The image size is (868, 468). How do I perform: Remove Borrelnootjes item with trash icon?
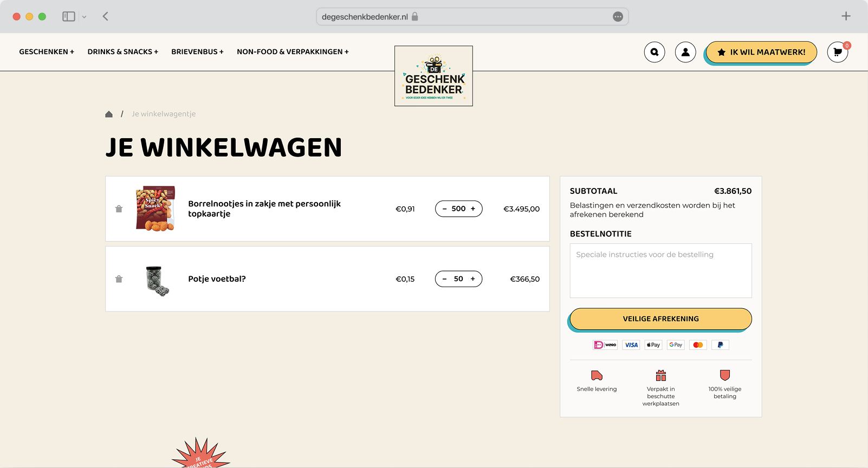[119, 209]
